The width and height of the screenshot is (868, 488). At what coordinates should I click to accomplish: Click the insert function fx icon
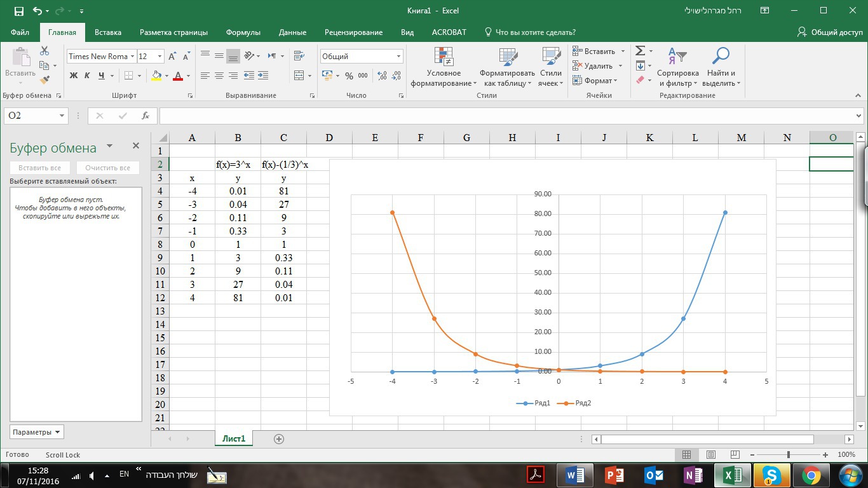click(146, 116)
